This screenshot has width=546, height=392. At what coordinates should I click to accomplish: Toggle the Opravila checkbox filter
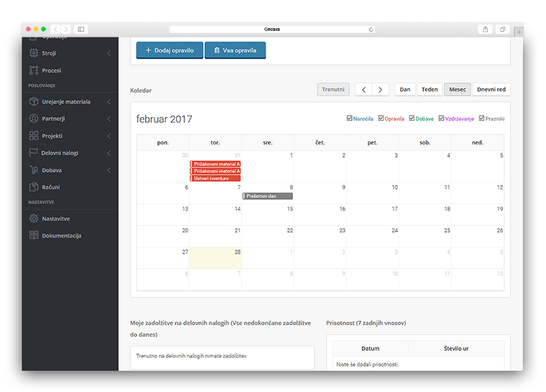click(x=381, y=118)
